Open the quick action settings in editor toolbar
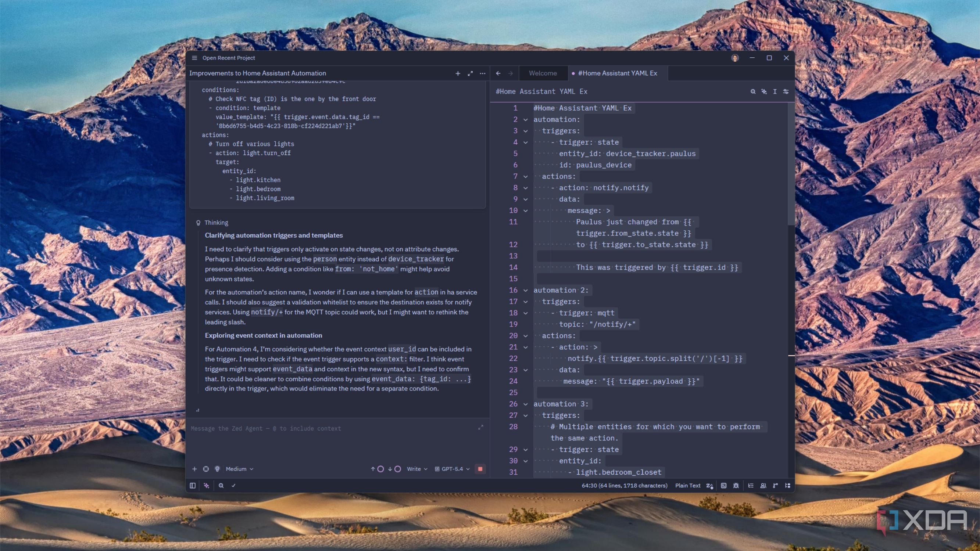This screenshot has width=980, height=551. 786,91
